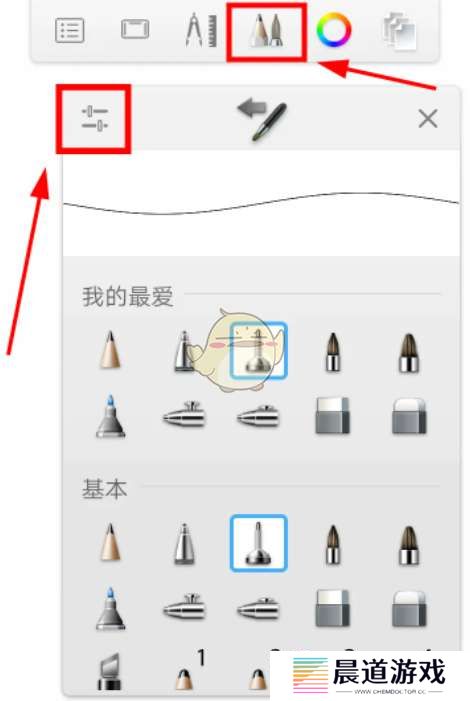The height and width of the screenshot is (701, 470).
Task: Select the soft eraser under 基本
Action: [x=409, y=608]
